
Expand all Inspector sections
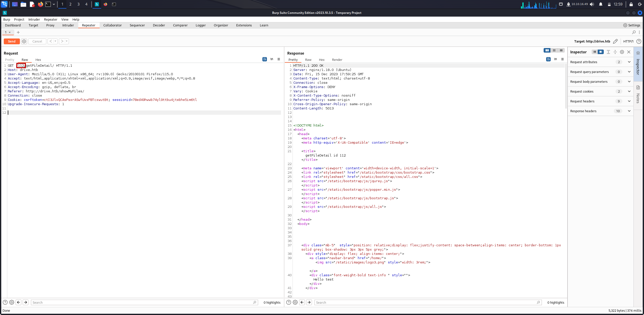[608, 52]
